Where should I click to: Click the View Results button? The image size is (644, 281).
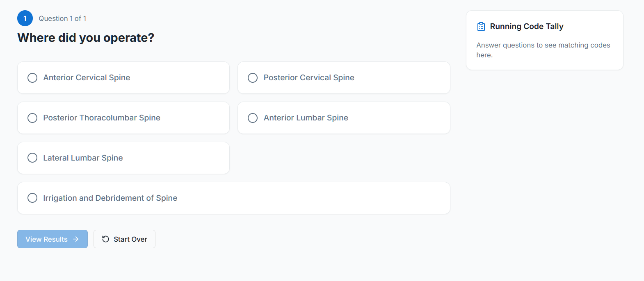click(52, 239)
